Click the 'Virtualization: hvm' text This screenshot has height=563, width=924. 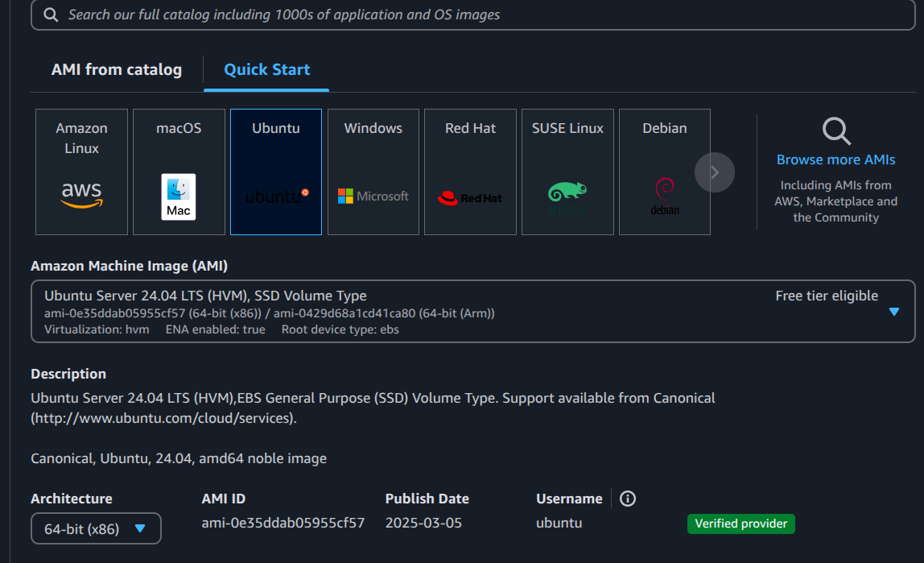97,329
